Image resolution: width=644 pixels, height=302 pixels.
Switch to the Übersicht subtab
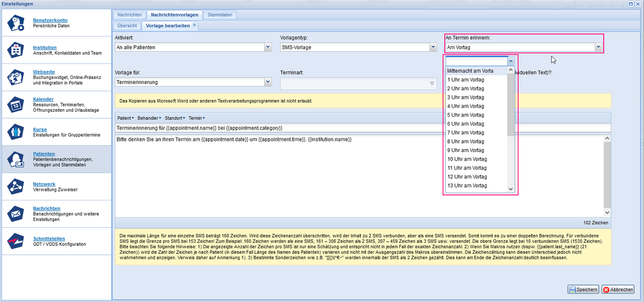(127, 26)
